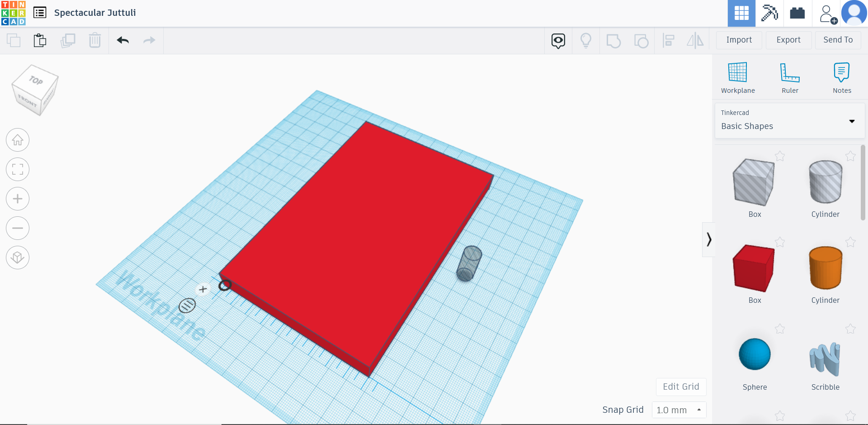Switch to 3D design grid view
Screen dimensions: 868x425
[741, 13]
